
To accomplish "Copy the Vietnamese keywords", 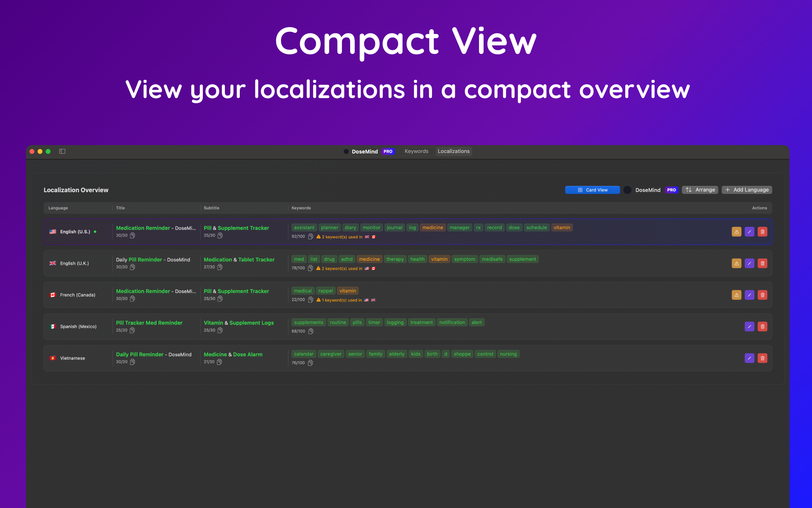I will [x=311, y=363].
